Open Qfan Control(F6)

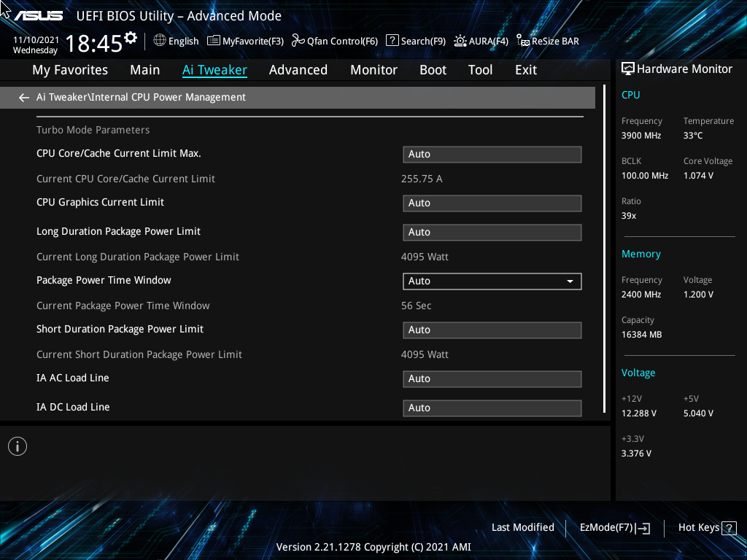pos(335,41)
